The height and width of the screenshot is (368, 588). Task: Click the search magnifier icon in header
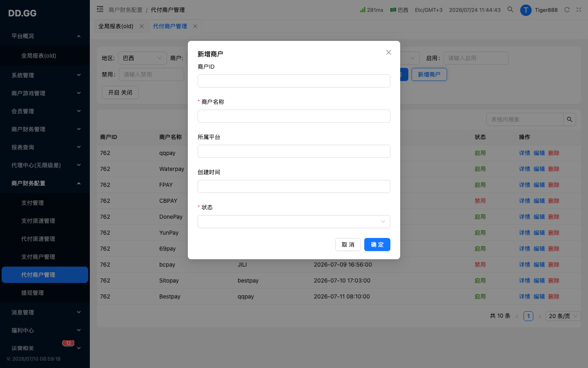click(510, 9)
